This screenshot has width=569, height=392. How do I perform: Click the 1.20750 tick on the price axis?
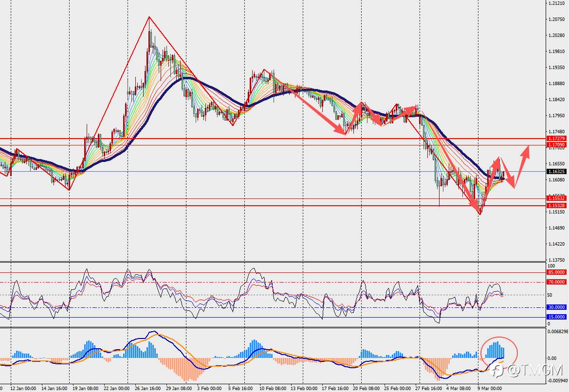tap(556, 19)
